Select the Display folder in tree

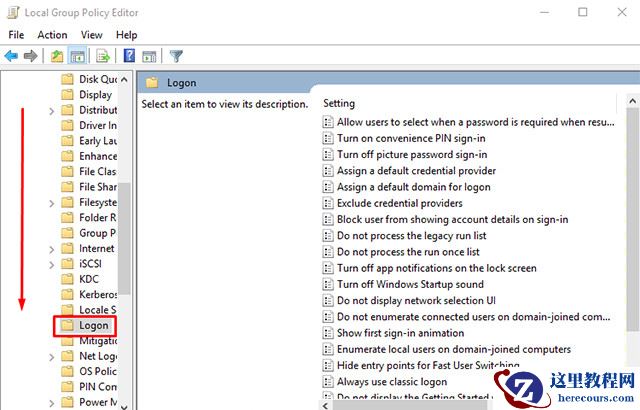coord(87,95)
